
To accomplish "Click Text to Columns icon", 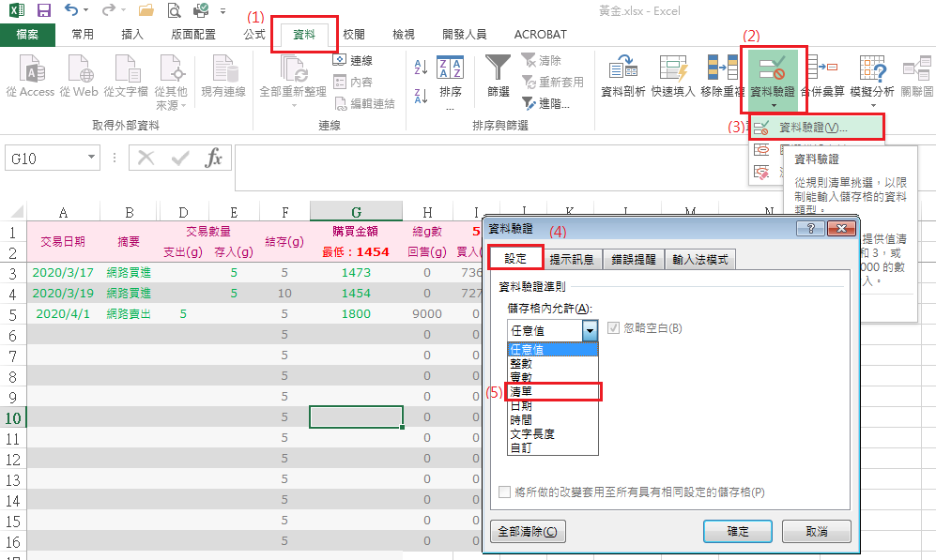I will 623,76.
